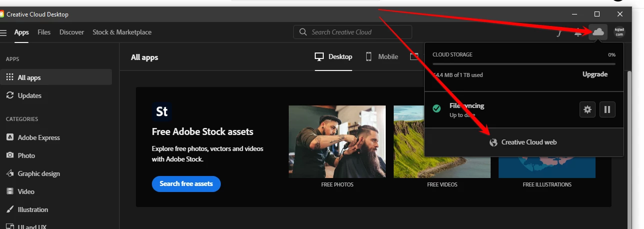Click the Adobe Stock St logo

pos(162,111)
